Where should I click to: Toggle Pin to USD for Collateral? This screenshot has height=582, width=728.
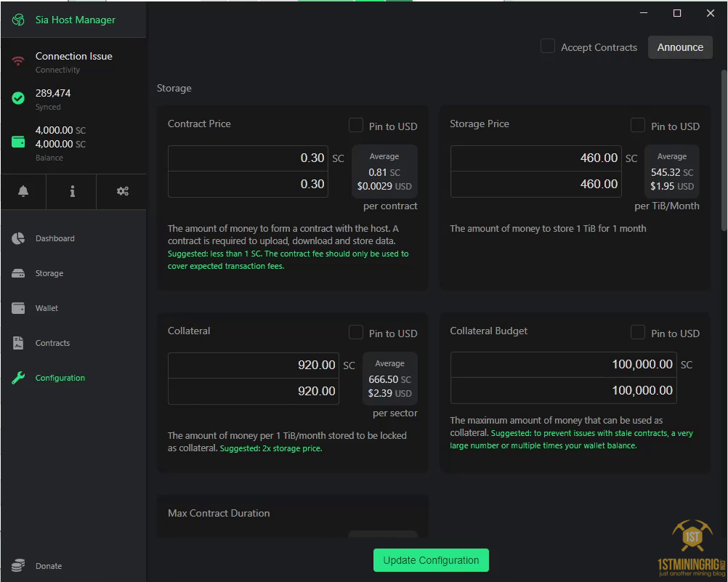(355, 332)
